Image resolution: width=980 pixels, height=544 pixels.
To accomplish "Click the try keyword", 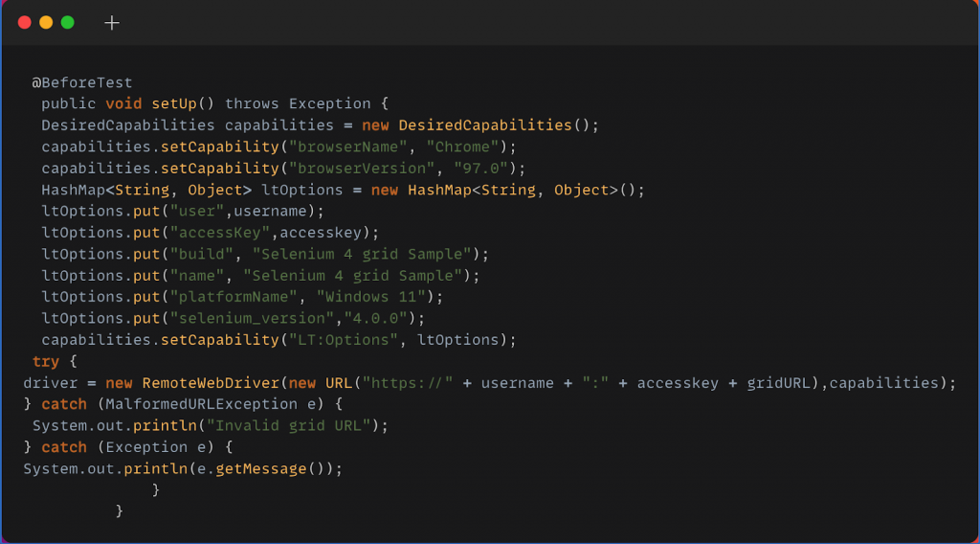I will (46, 361).
